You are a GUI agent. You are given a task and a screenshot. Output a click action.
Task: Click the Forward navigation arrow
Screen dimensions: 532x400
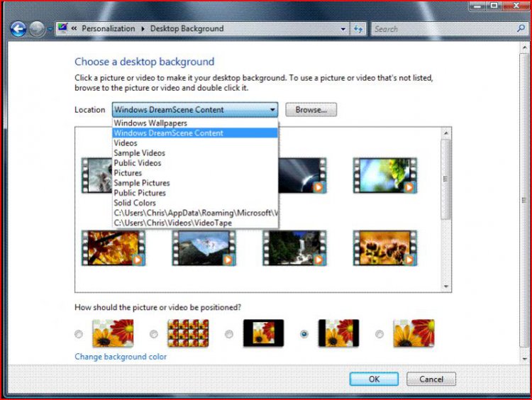pyautogui.click(x=37, y=29)
